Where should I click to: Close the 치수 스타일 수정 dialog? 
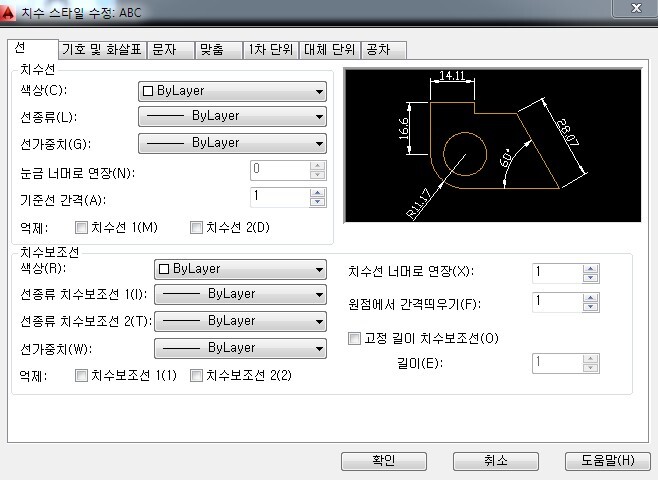636,8
